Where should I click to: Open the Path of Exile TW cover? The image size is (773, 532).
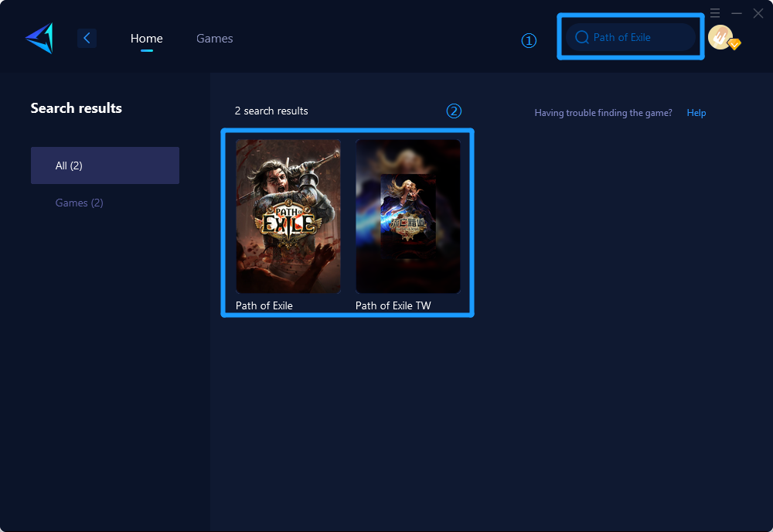tap(407, 217)
